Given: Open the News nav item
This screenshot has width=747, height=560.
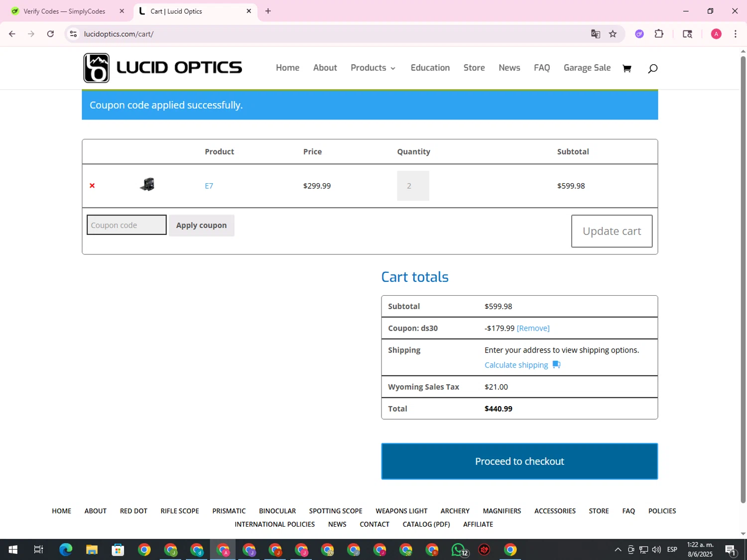Looking at the screenshot, I should point(509,68).
